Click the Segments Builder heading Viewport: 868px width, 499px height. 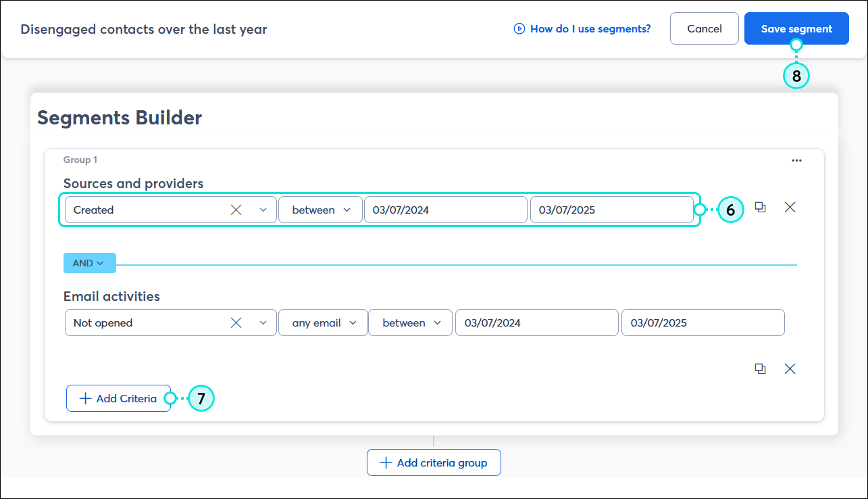[120, 118]
